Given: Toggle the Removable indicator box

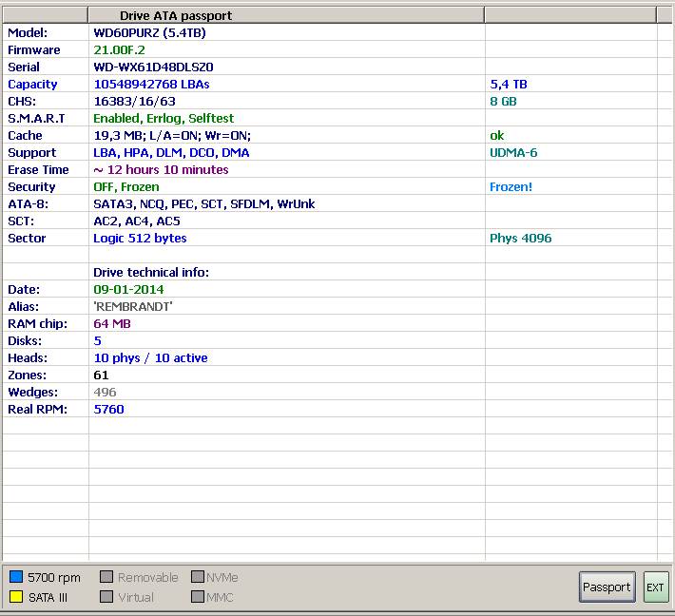Looking at the screenshot, I should [x=106, y=577].
